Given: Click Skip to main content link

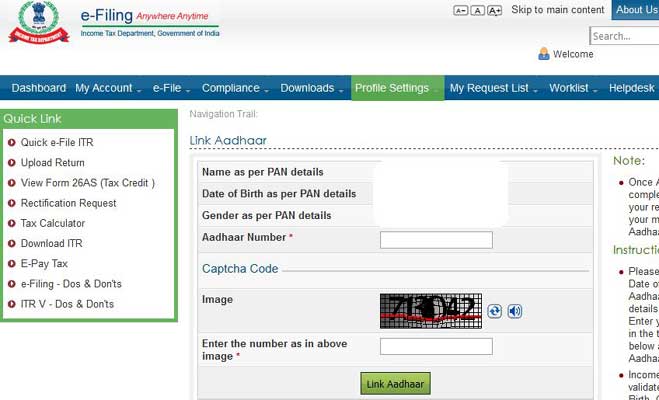Looking at the screenshot, I should [x=557, y=10].
